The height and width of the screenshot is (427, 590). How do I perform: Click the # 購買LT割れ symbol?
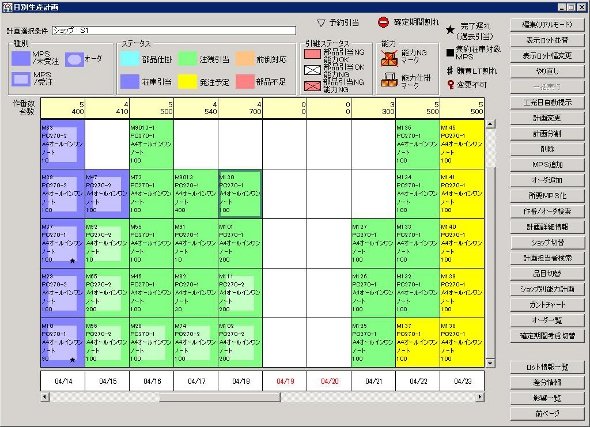(450, 70)
